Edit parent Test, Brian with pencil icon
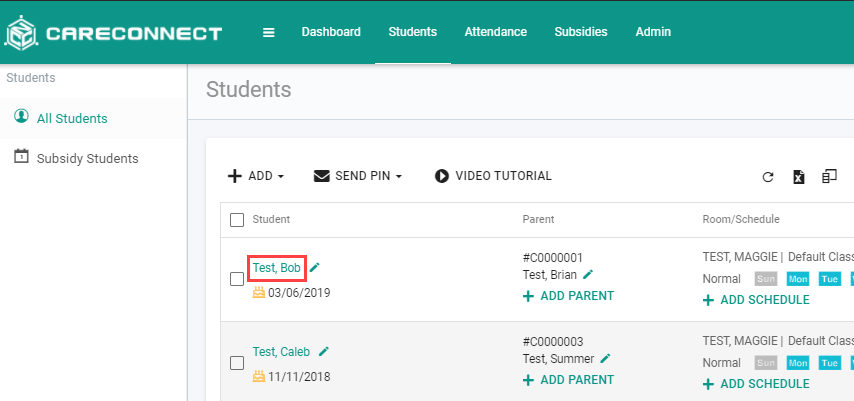 (588, 274)
